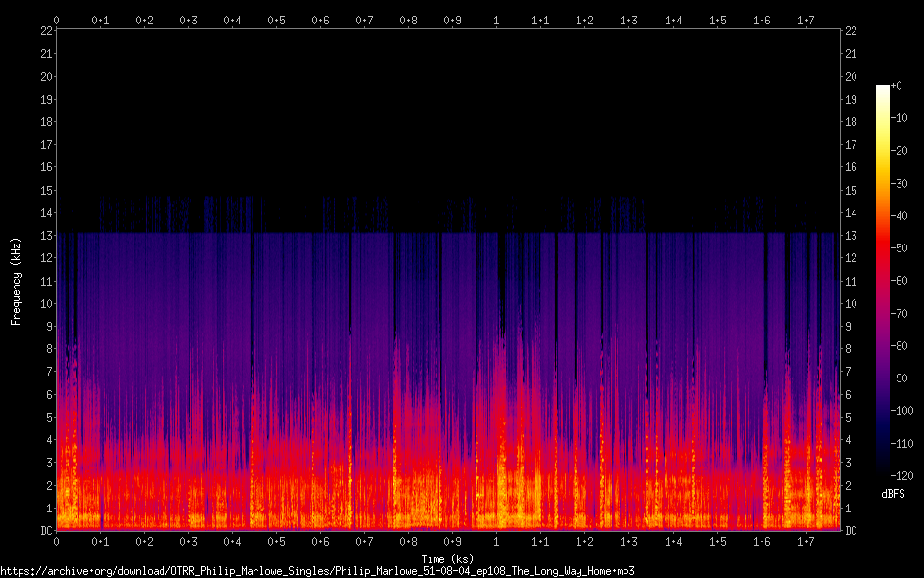
Task: Click the 13 label on the right frequency axis
Action: pos(851,236)
